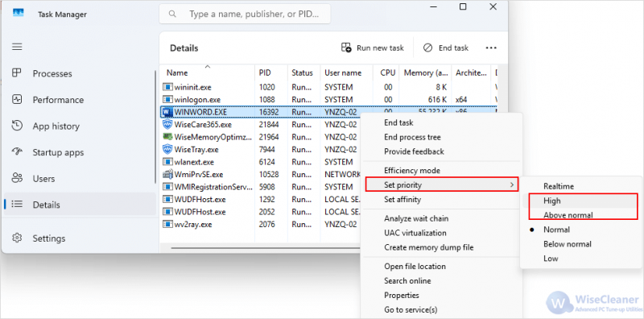Screen dimensions: 644x319
Task: Choose End process tree in context menu
Action: [x=412, y=137]
